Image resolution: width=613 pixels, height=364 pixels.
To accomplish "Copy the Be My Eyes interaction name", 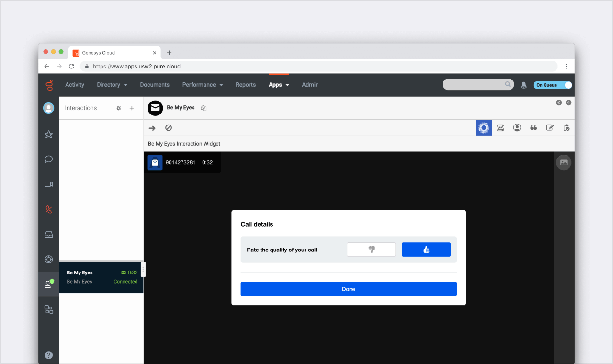I will [x=204, y=108].
